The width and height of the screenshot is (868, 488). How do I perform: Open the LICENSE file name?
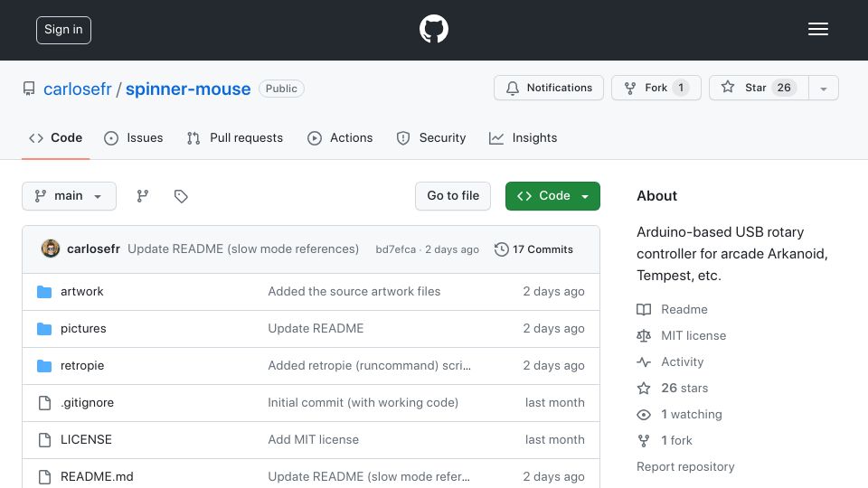point(86,440)
